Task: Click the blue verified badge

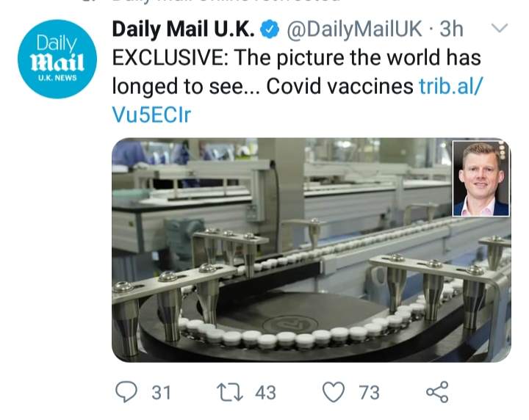Action: pos(269,29)
